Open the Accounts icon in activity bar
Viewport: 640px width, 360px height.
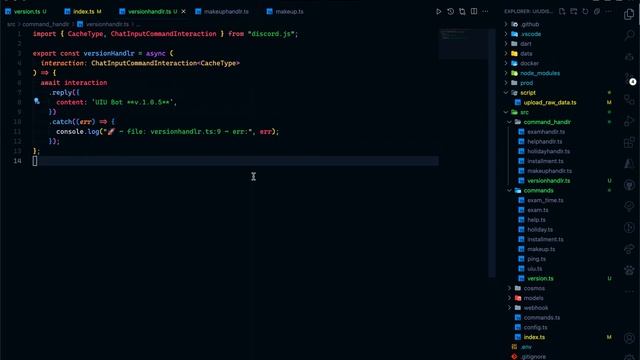point(629,338)
